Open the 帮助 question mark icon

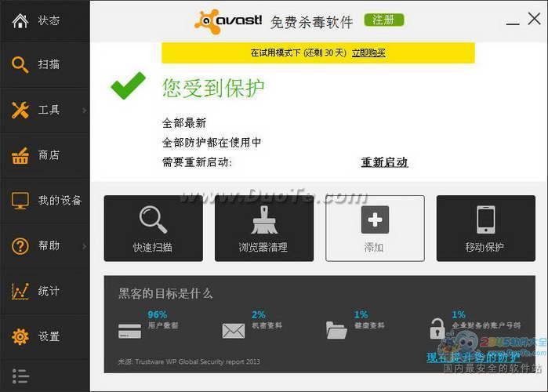coord(20,246)
